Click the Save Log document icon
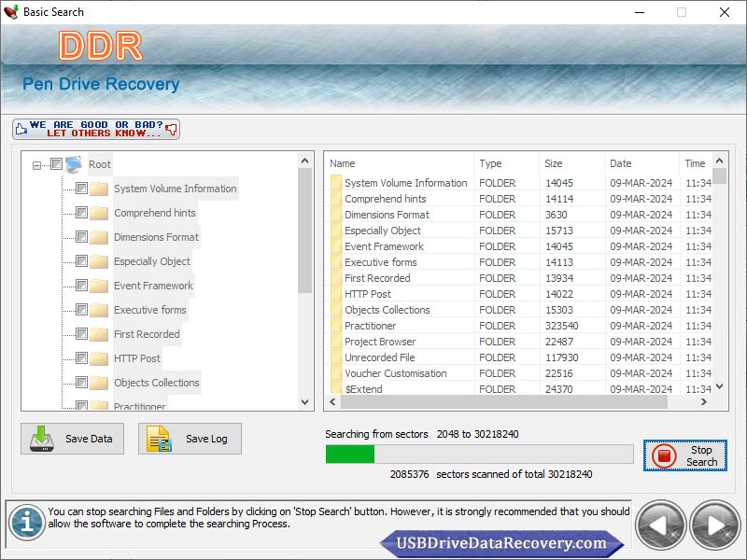 pyautogui.click(x=159, y=439)
